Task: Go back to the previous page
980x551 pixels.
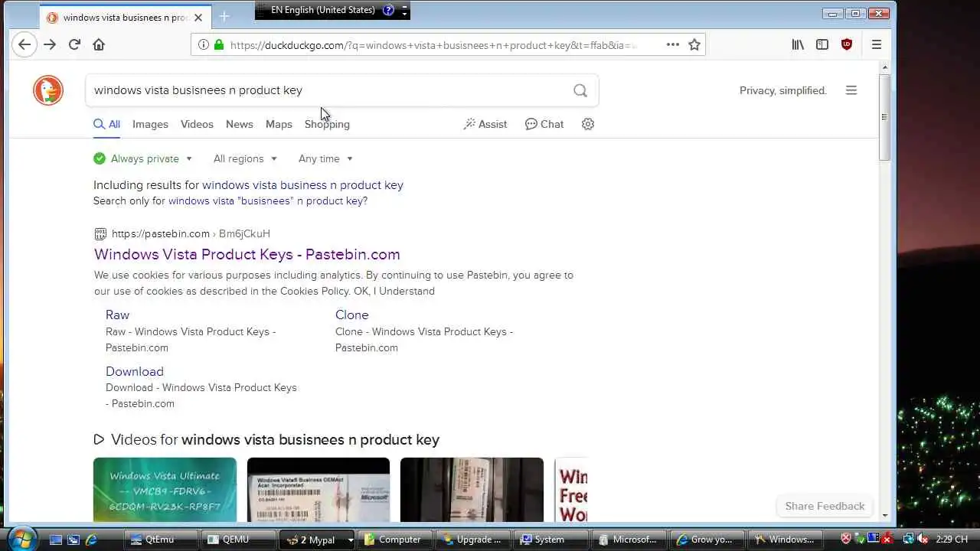Action: click(x=24, y=44)
